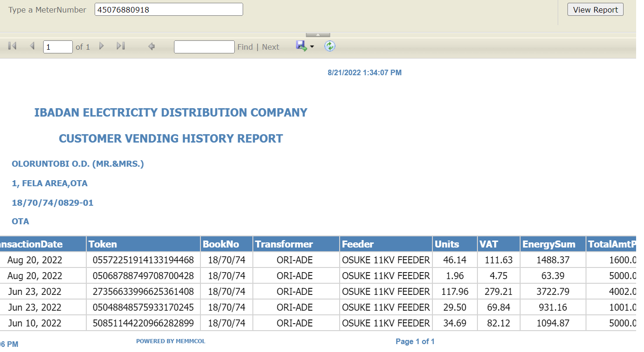644x352 pixels.
Task: Click the next page arrow
Action: pyautogui.click(x=102, y=46)
